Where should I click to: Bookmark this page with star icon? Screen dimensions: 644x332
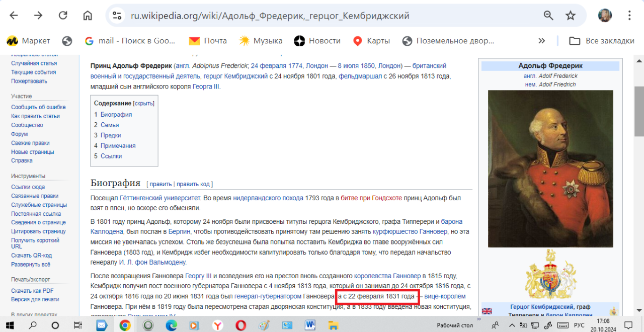(570, 16)
